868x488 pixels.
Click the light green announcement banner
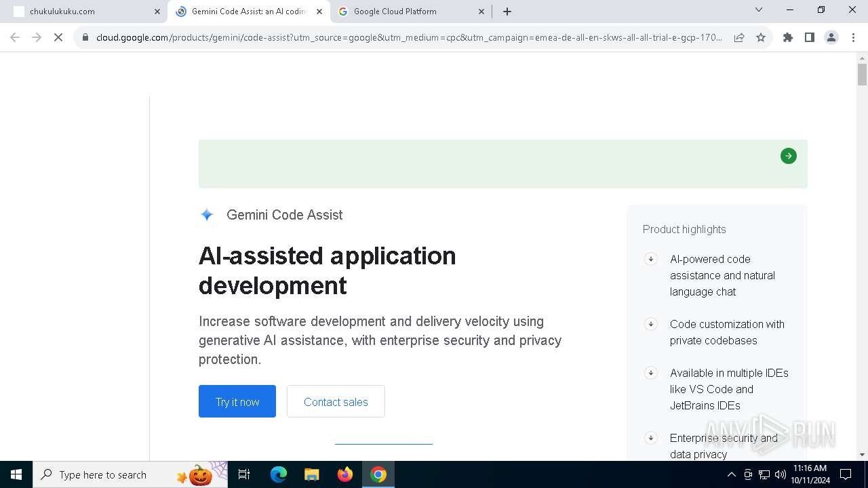click(503, 164)
